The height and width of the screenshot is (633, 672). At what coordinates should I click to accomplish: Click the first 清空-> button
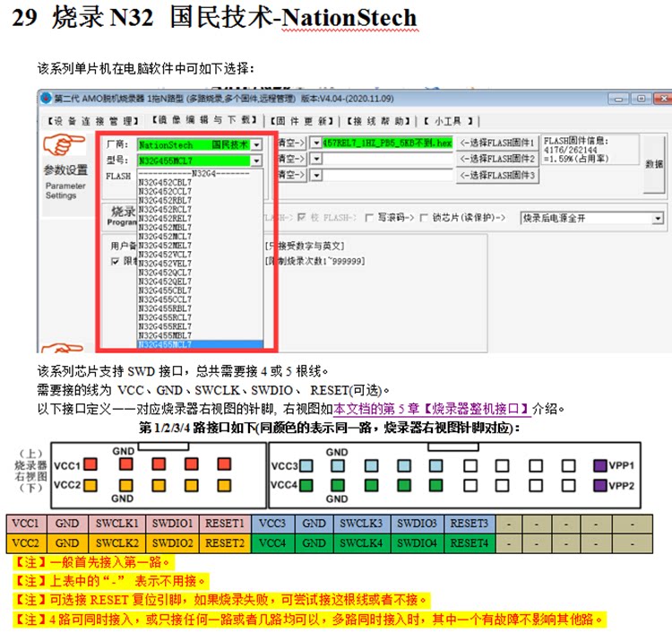tap(291, 143)
